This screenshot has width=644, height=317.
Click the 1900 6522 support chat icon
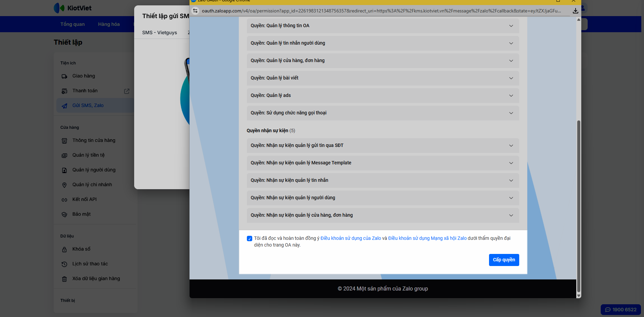(608, 310)
